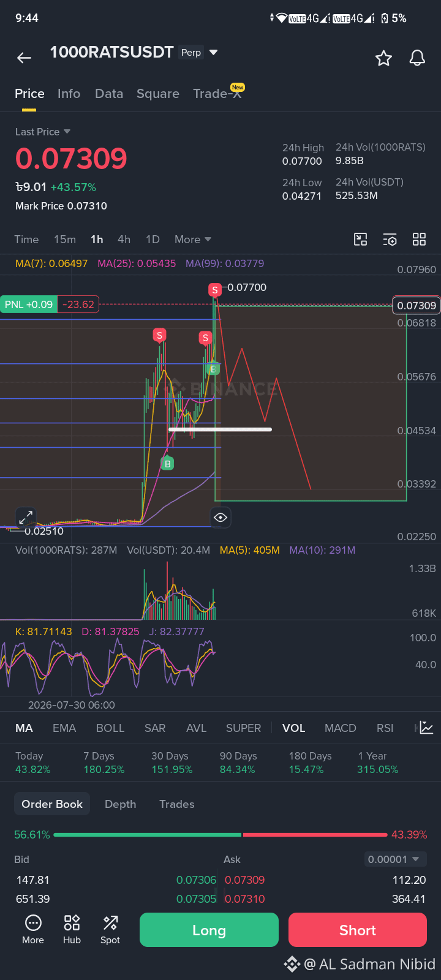Open the Data tab
This screenshot has height=980, width=441.
tap(109, 94)
